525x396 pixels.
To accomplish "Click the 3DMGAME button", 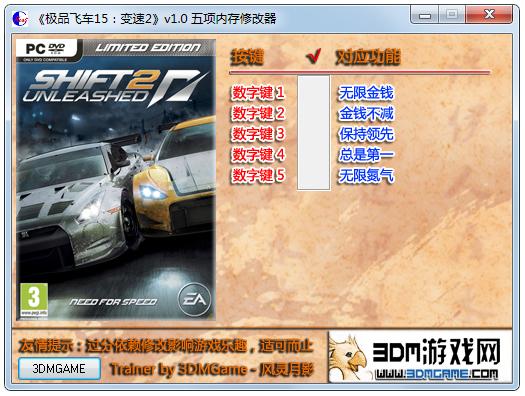I will [59, 369].
